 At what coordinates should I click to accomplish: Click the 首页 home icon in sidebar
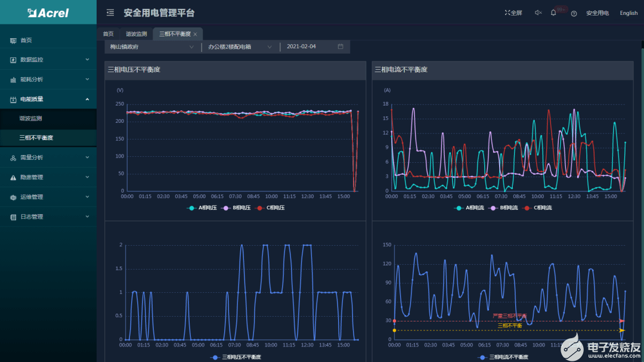13,41
